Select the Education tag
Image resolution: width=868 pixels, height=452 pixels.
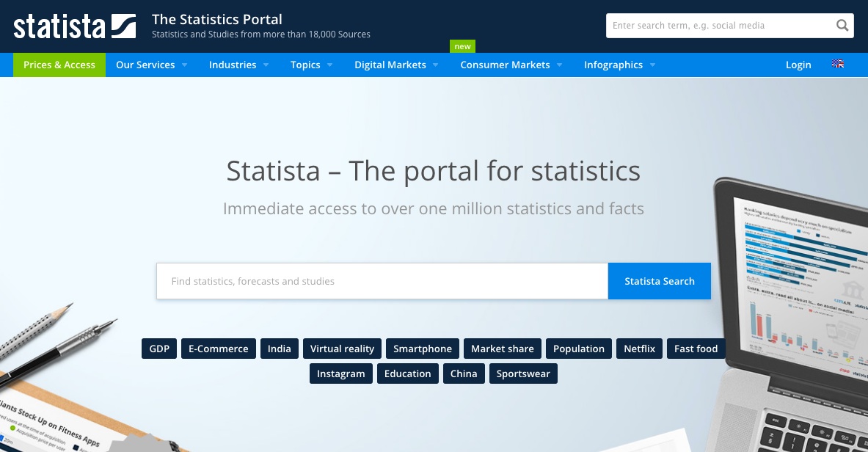pyautogui.click(x=407, y=373)
